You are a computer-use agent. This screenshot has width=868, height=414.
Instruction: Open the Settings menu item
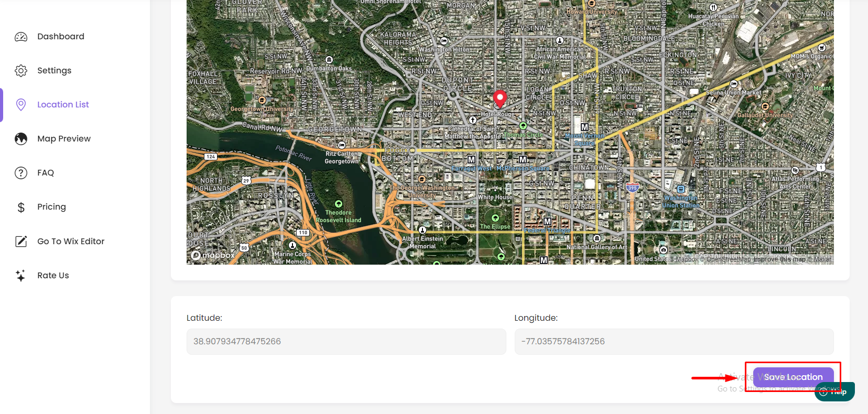[x=55, y=71]
